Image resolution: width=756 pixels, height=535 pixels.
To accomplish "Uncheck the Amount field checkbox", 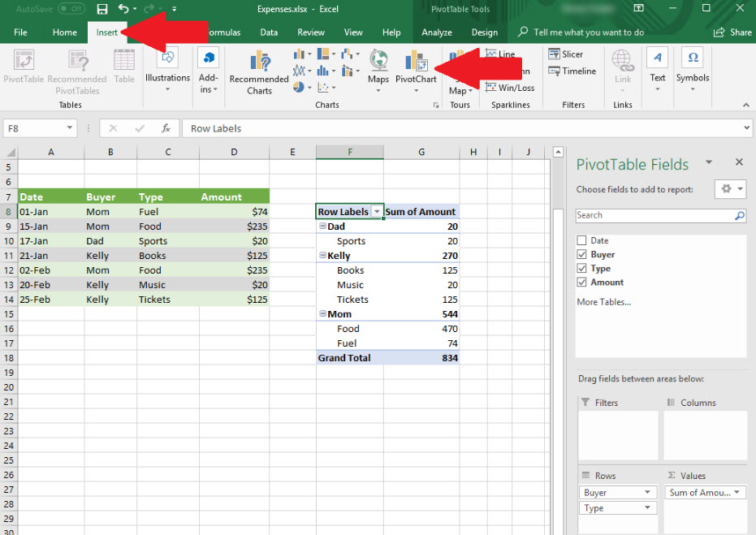I will (581, 283).
